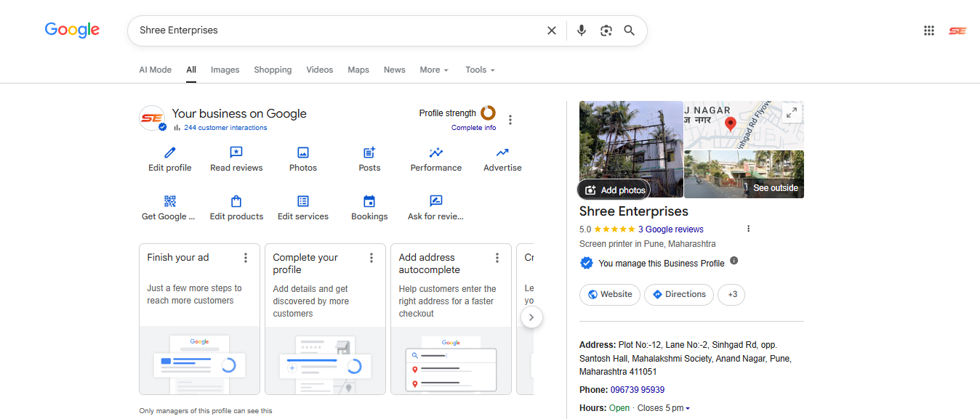
Task: Expand the More search filters dropdown
Action: tap(434, 70)
